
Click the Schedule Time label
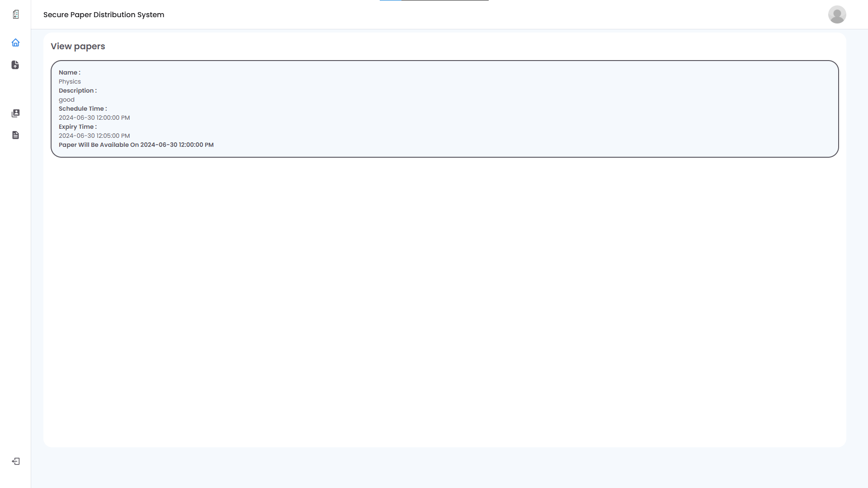click(x=83, y=108)
